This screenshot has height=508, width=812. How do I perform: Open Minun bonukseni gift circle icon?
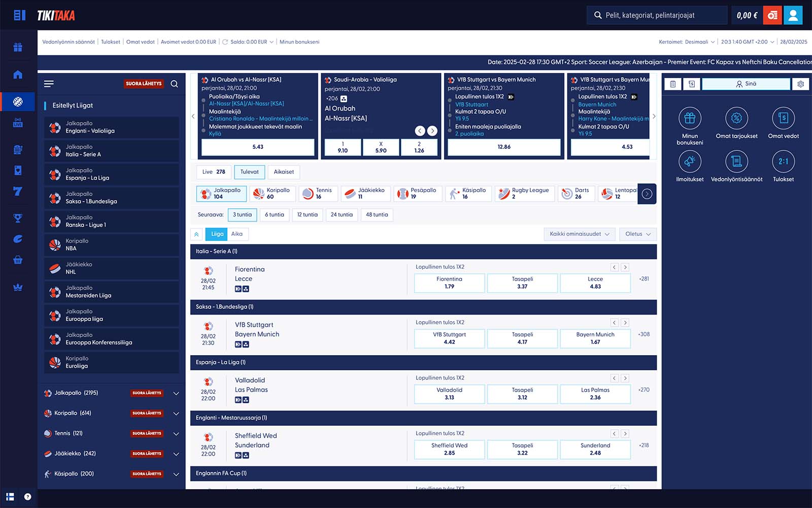point(690,118)
